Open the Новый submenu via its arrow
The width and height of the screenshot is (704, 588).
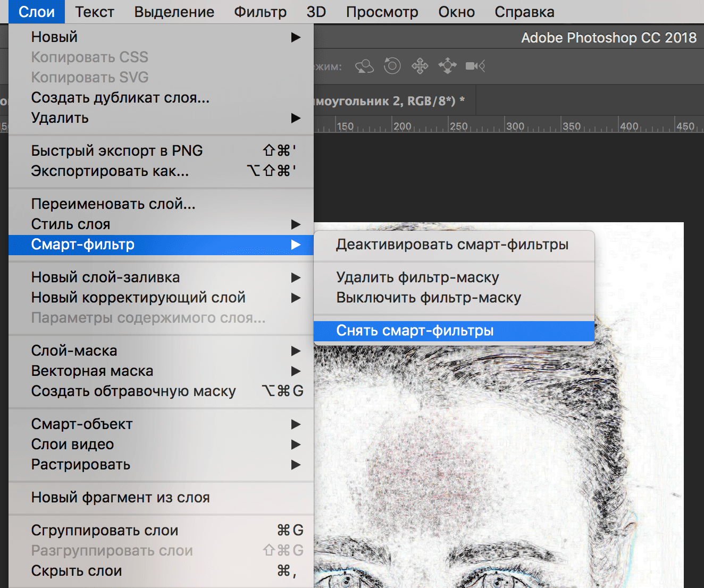pos(296,37)
